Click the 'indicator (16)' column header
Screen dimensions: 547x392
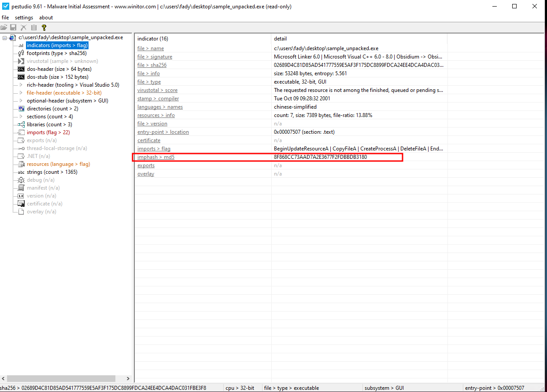tap(203, 39)
